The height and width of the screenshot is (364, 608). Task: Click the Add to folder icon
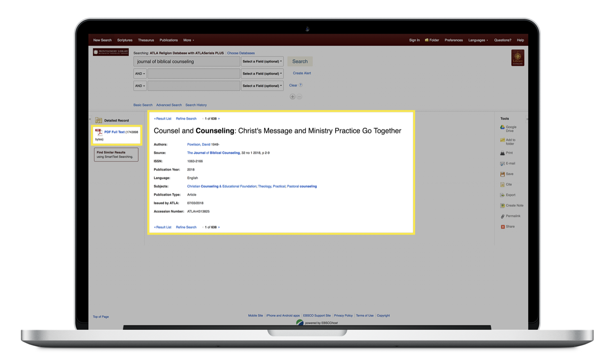click(502, 140)
